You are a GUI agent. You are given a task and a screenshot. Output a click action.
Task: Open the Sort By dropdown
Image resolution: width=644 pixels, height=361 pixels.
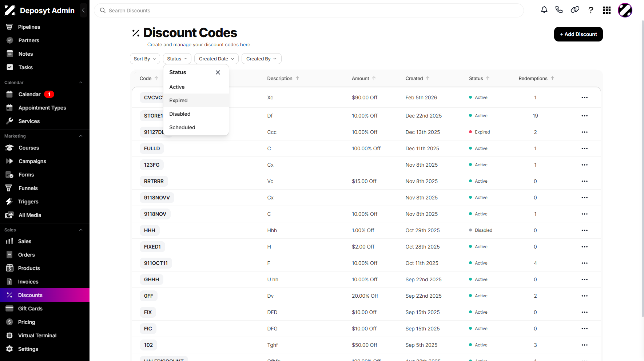[x=145, y=59]
